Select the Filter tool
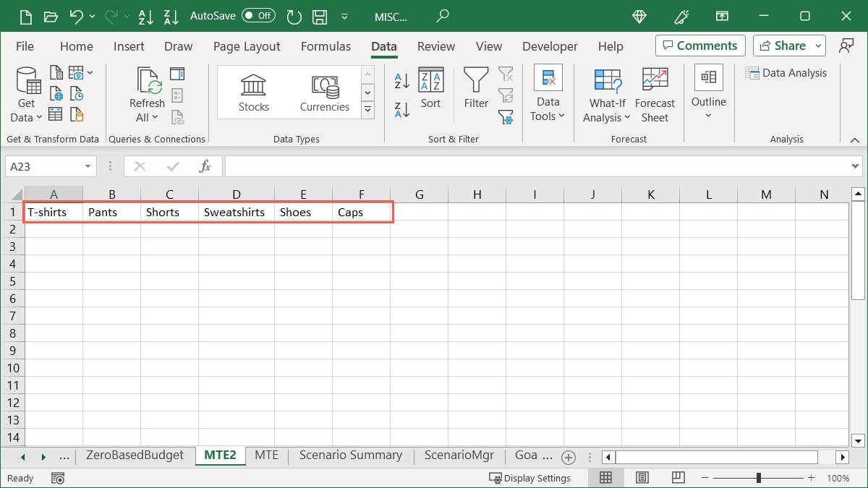Viewport: 868px width, 488px height. 475,88
